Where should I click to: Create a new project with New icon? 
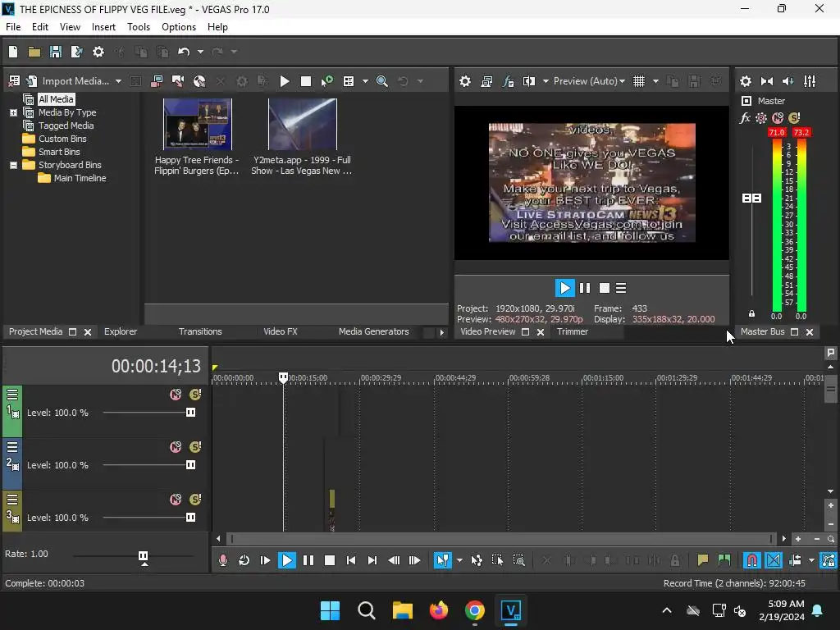tap(13, 52)
